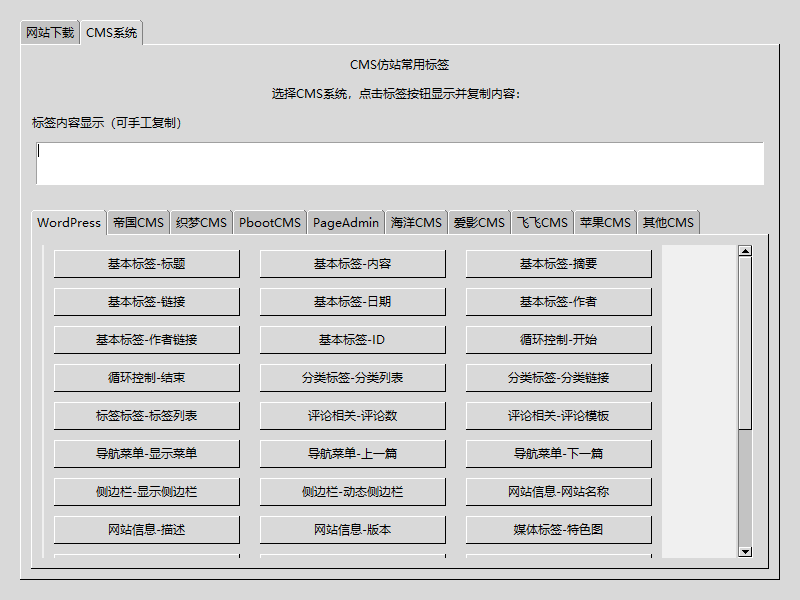The image size is (800, 600).
Task: Click the vertical scrollbar thumb
Action: (745, 343)
